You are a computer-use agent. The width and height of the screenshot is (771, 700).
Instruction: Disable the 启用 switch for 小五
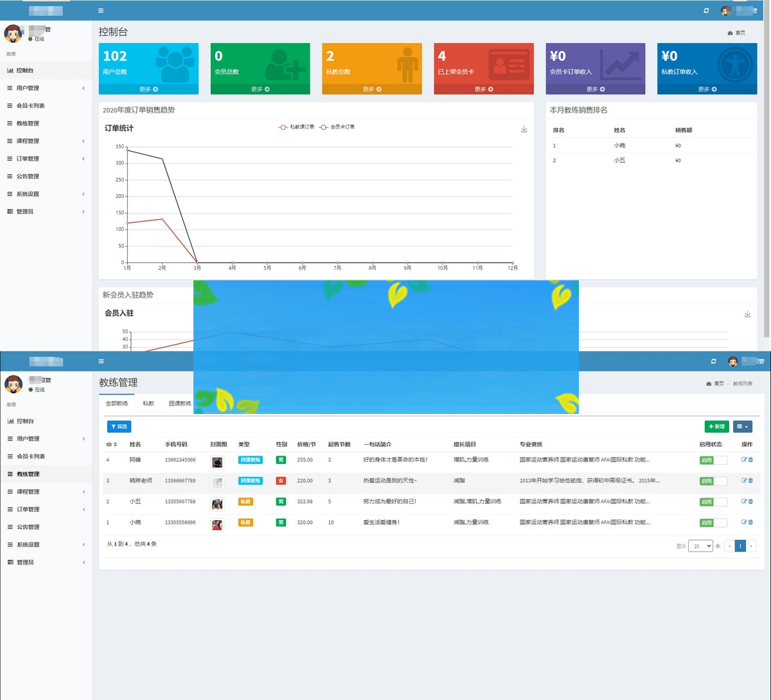[x=713, y=502]
